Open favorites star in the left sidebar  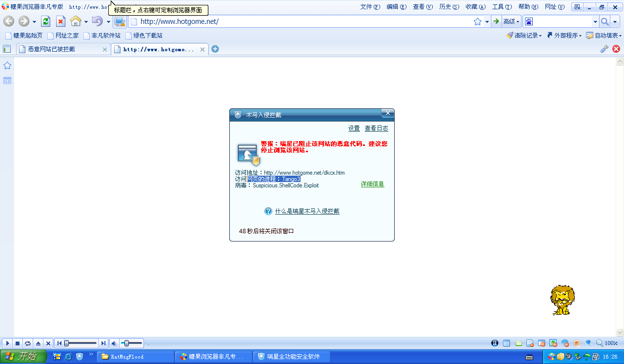pyautogui.click(x=7, y=65)
